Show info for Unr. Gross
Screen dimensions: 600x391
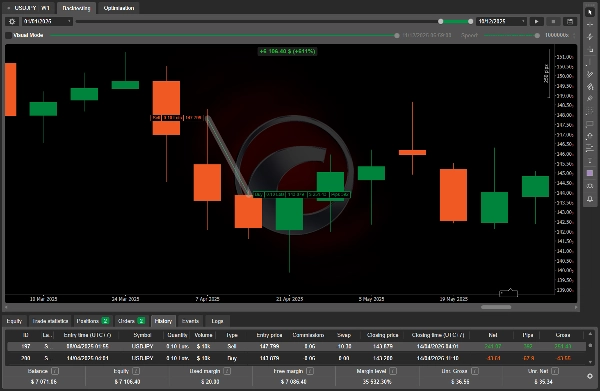coord(475,371)
